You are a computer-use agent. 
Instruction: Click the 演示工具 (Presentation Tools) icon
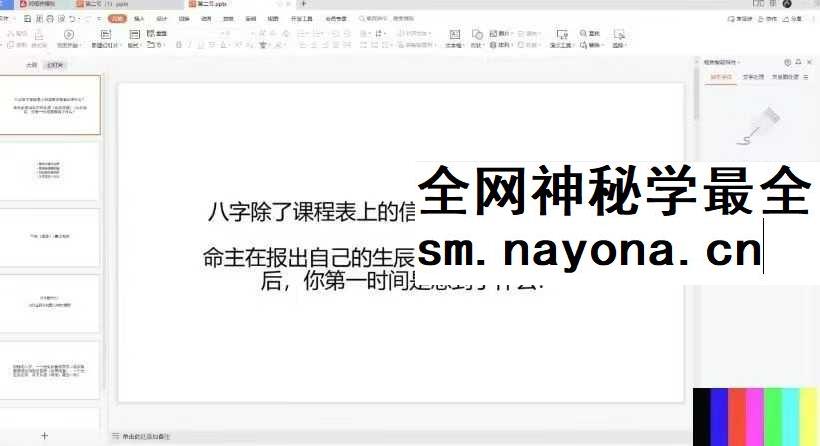(562, 35)
